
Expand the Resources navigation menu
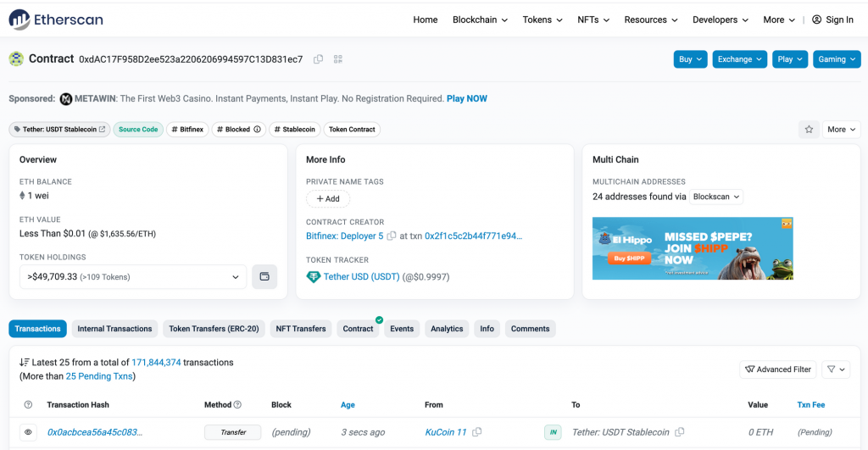coord(651,19)
